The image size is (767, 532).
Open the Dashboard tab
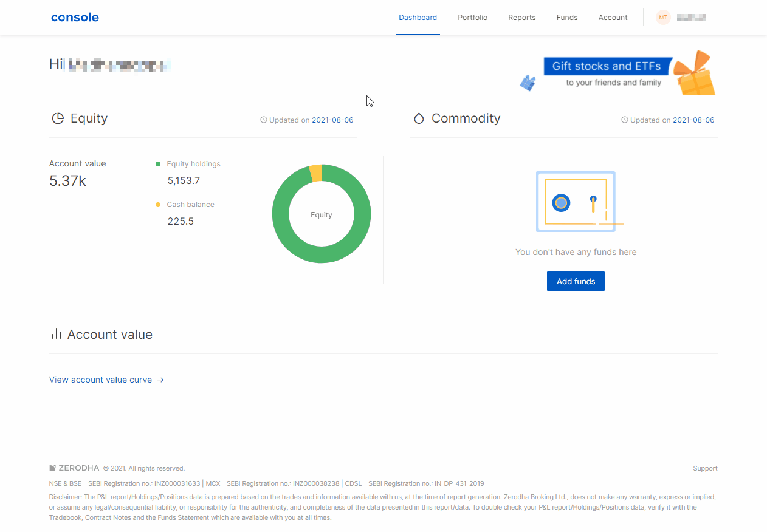418,18
